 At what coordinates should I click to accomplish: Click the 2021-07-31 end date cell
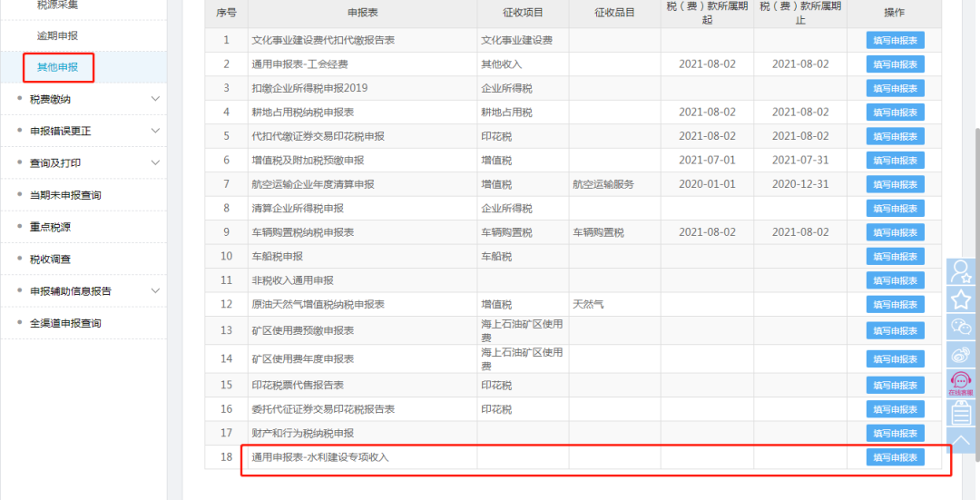click(800, 160)
